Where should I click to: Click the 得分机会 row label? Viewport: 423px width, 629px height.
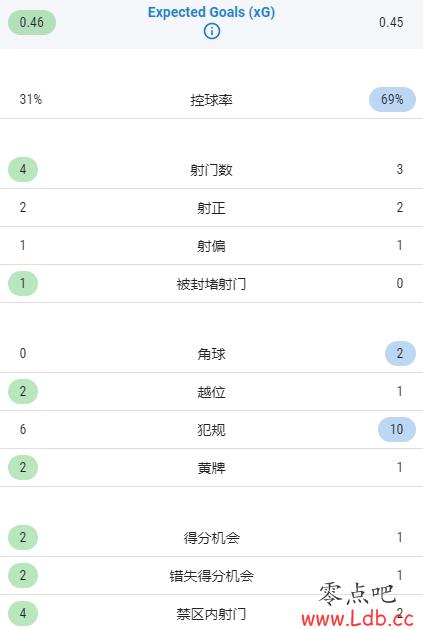(x=212, y=538)
